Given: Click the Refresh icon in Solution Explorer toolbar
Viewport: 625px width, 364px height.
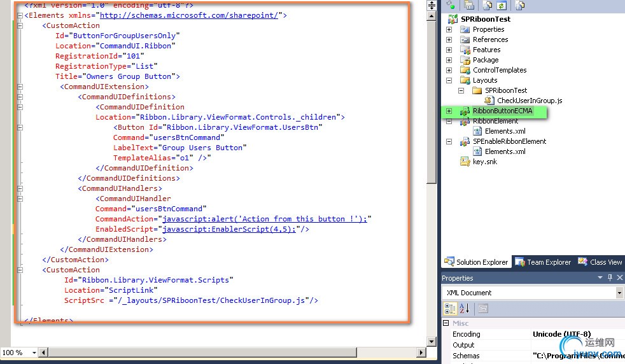Looking at the screenshot, I should point(502,5).
